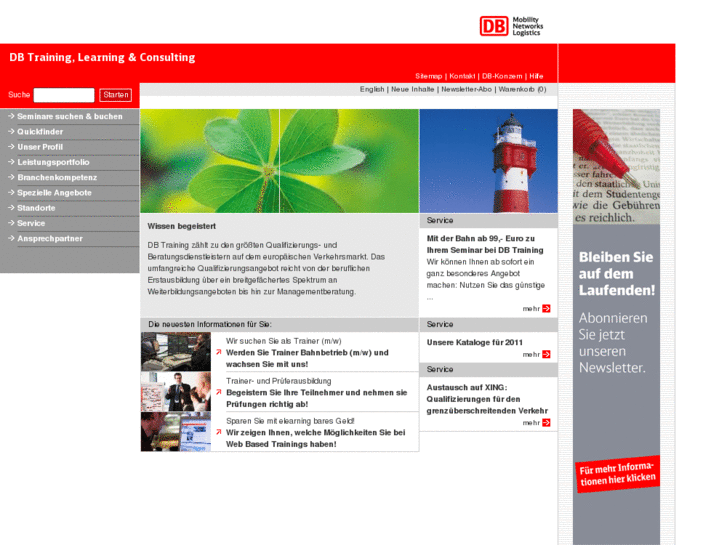Click the lighthouse image
Viewport: 727px width, 545px height.
[x=489, y=161]
